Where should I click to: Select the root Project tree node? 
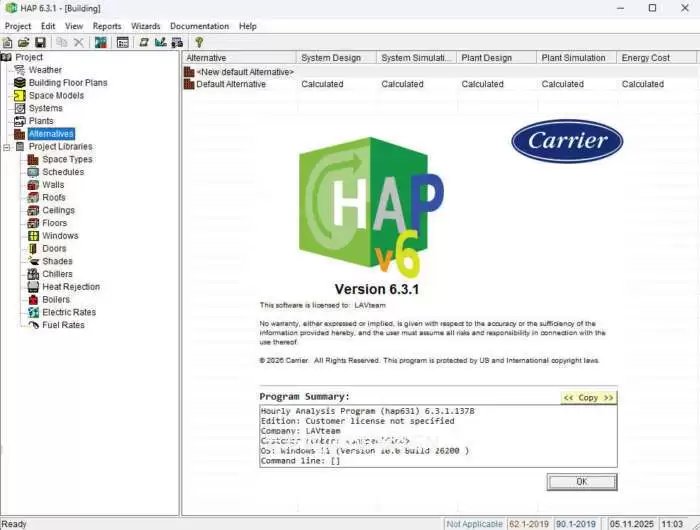click(29, 57)
